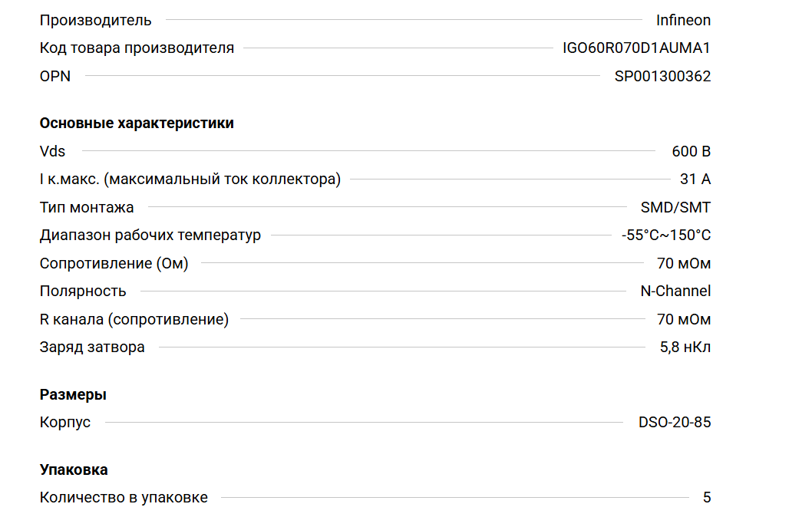Click the 'Диапазон рабочих температур' label

click(x=150, y=236)
